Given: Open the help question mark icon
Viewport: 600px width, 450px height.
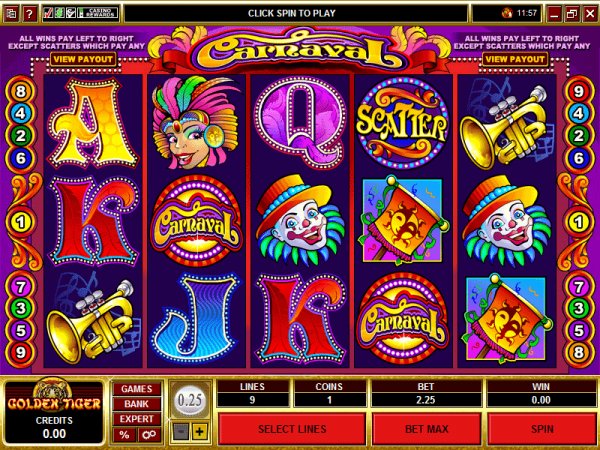Looking at the screenshot, I should (x=29, y=14).
